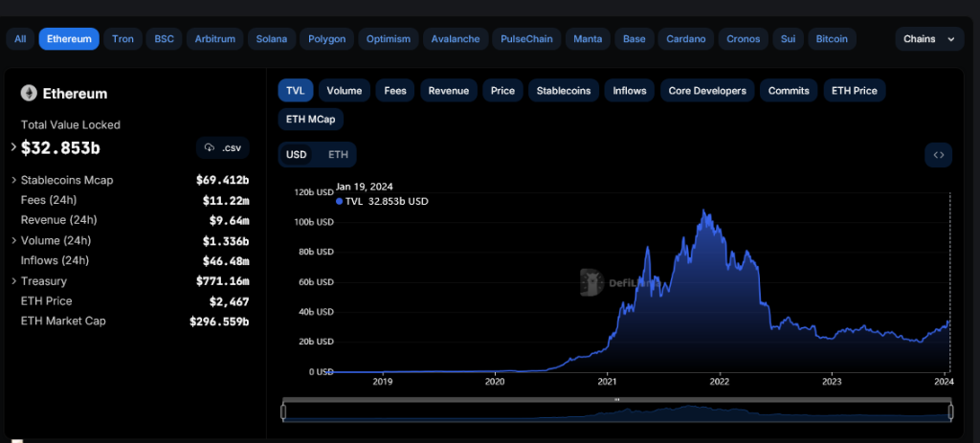Click the Ethereum logo icon
Image resolution: width=980 pixels, height=443 pixels.
point(29,94)
